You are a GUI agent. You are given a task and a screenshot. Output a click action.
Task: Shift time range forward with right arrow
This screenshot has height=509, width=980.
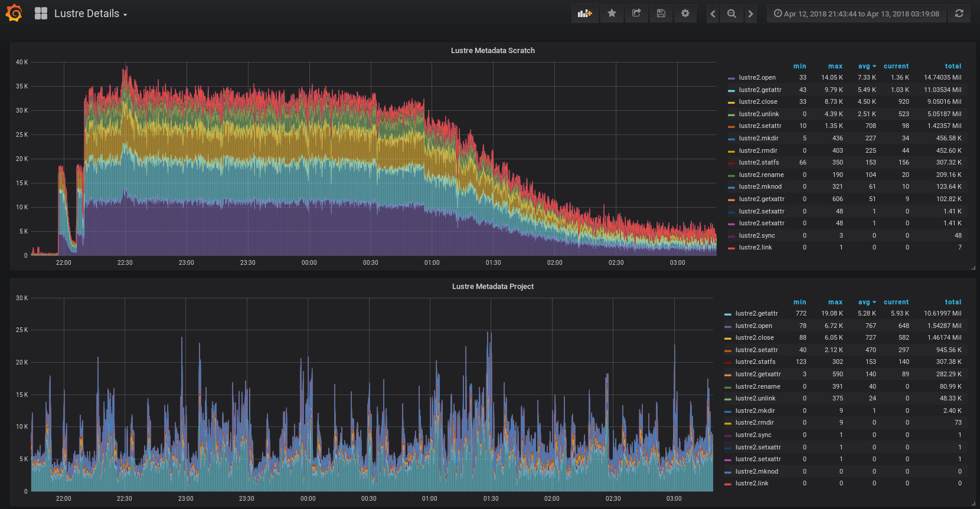750,14
